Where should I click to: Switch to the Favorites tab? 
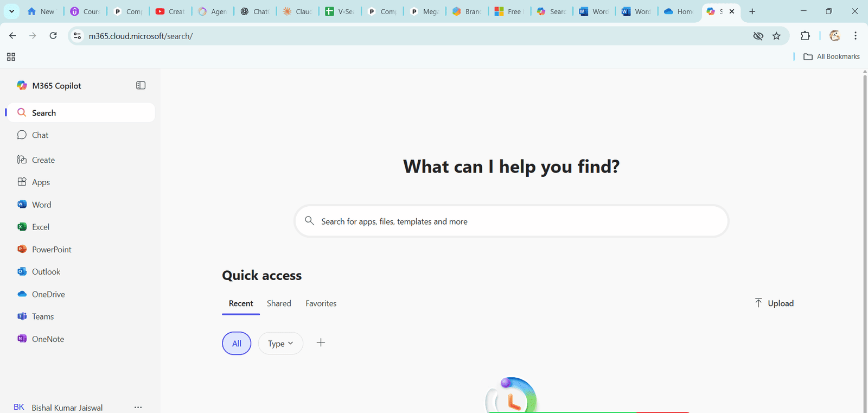coord(321,303)
